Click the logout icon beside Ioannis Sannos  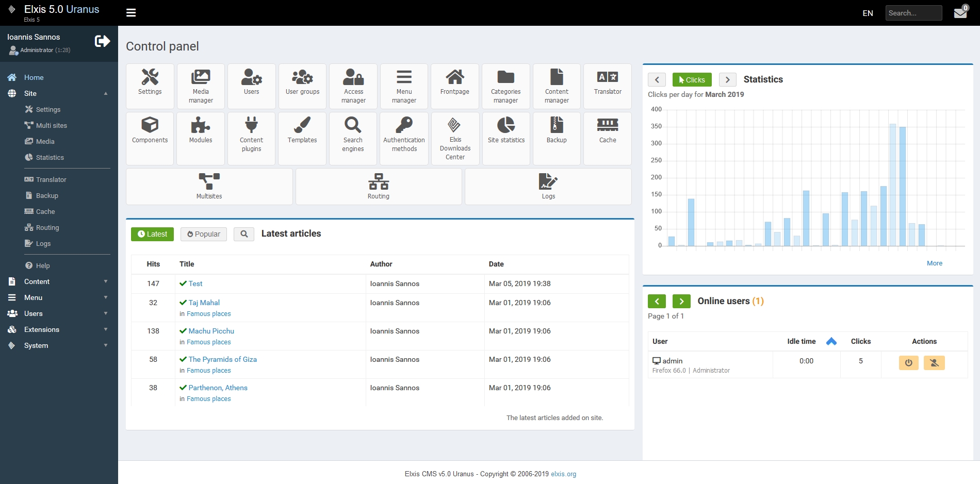point(102,41)
